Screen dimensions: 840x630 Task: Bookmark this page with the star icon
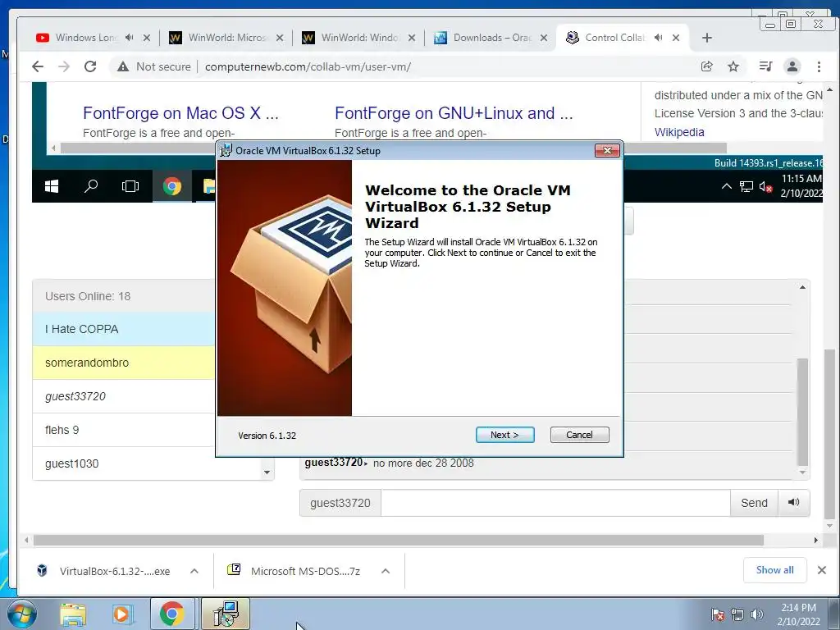point(733,66)
